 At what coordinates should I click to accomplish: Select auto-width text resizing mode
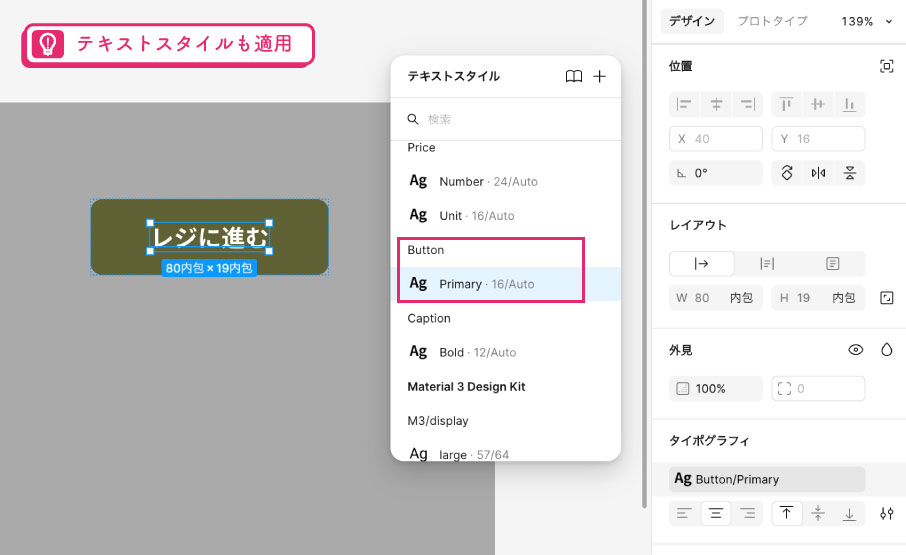701,263
